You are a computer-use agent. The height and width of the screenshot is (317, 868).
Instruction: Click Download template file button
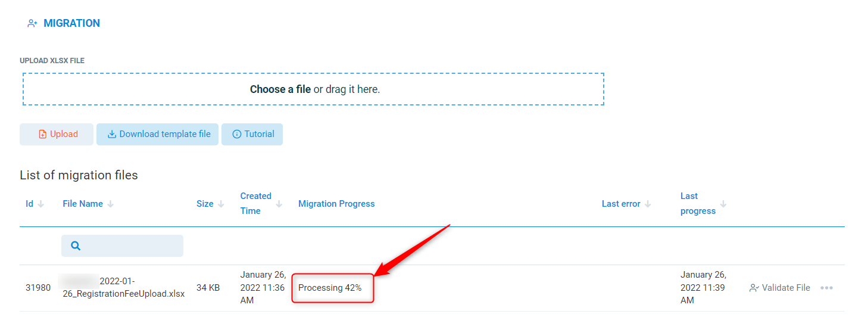tap(158, 134)
